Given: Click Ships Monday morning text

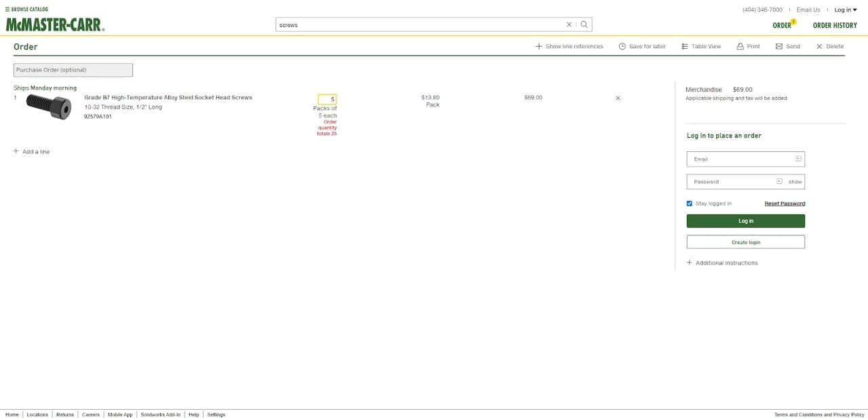Looking at the screenshot, I should [45, 88].
